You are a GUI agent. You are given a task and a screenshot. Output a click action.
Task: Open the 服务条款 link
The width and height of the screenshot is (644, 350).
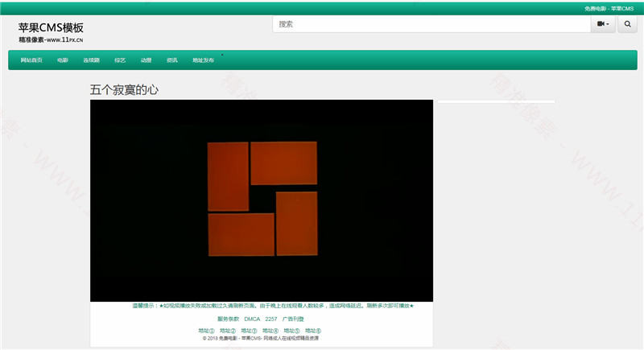pyautogui.click(x=228, y=319)
